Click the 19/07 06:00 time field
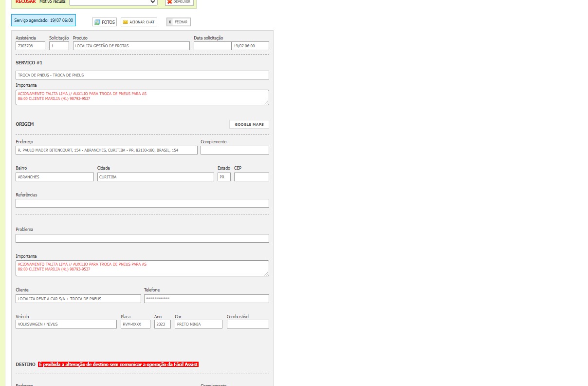Image resolution: width=588 pixels, height=386 pixels. [x=250, y=46]
